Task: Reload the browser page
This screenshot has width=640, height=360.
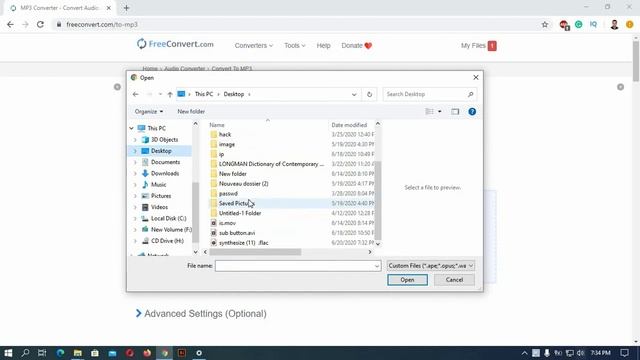Action: tap(40, 24)
